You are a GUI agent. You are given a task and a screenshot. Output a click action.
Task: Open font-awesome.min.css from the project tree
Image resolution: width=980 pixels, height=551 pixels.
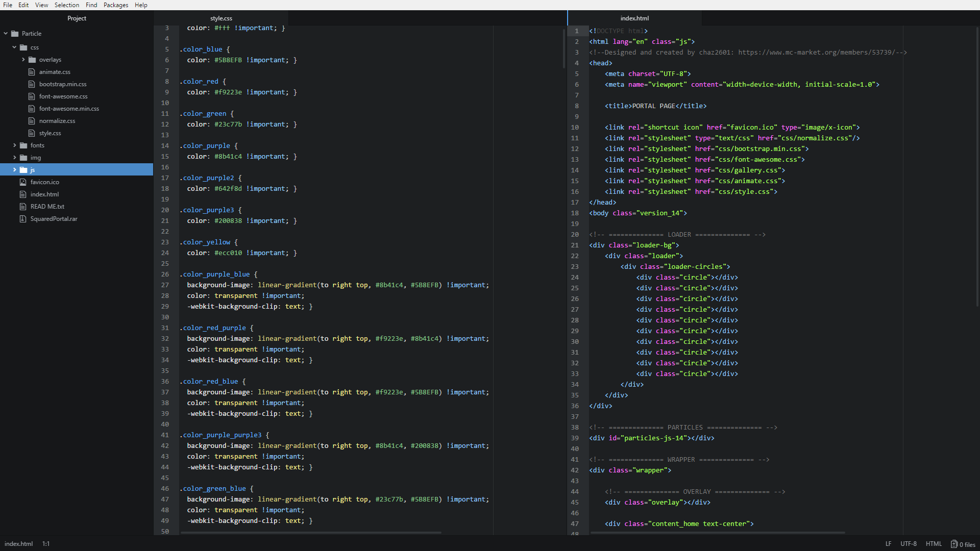pyautogui.click(x=69, y=109)
